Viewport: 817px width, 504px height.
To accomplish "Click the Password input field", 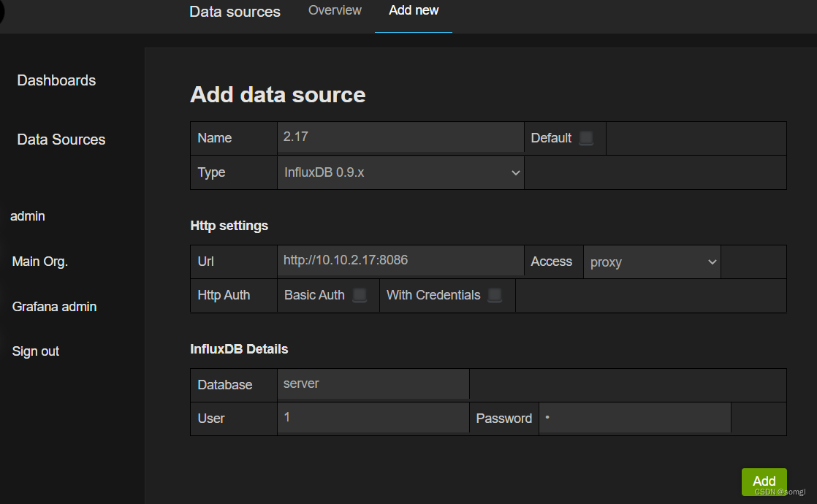I will (x=634, y=418).
